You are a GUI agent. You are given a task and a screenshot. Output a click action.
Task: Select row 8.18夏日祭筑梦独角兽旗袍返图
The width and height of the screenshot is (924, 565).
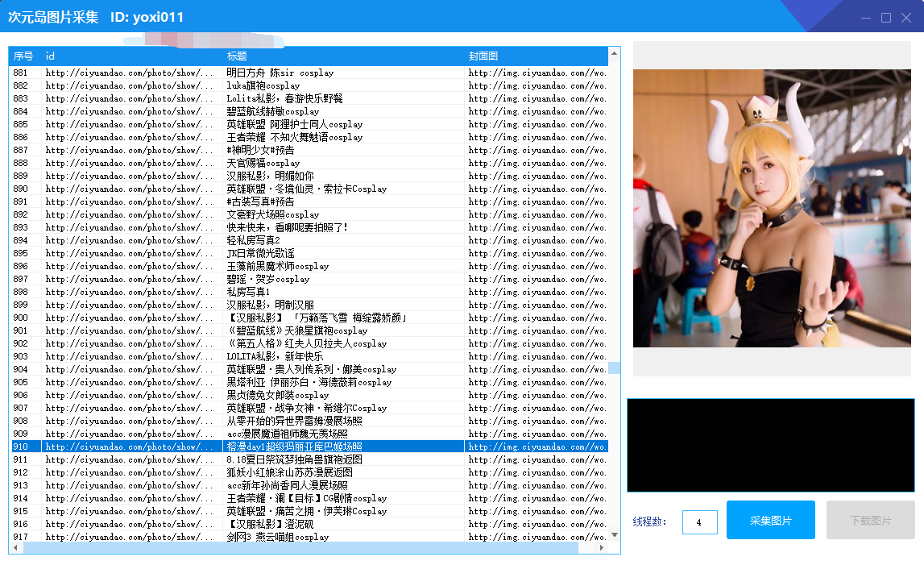tap(309, 459)
